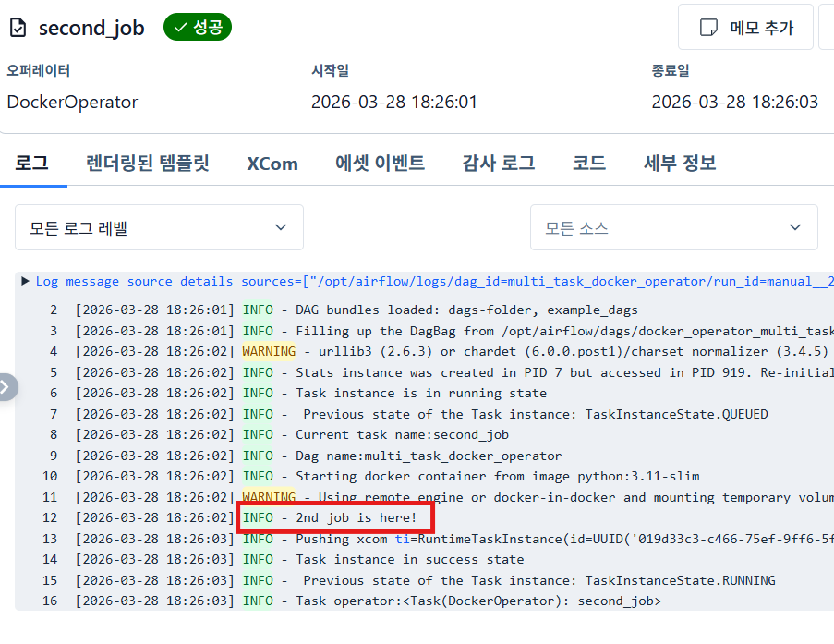
Task: Open the 모든 로그 레벨 dropdown
Action: pos(159,227)
